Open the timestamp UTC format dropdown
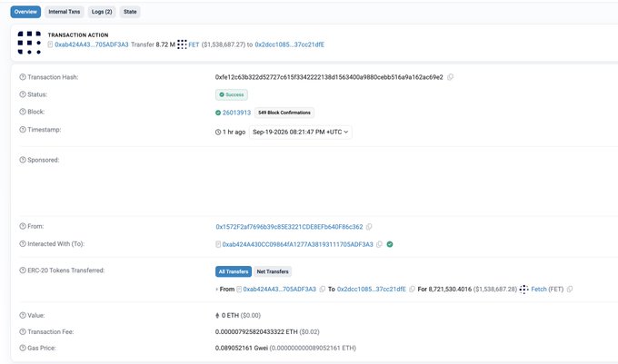618x364 pixels. pos(300,132)
